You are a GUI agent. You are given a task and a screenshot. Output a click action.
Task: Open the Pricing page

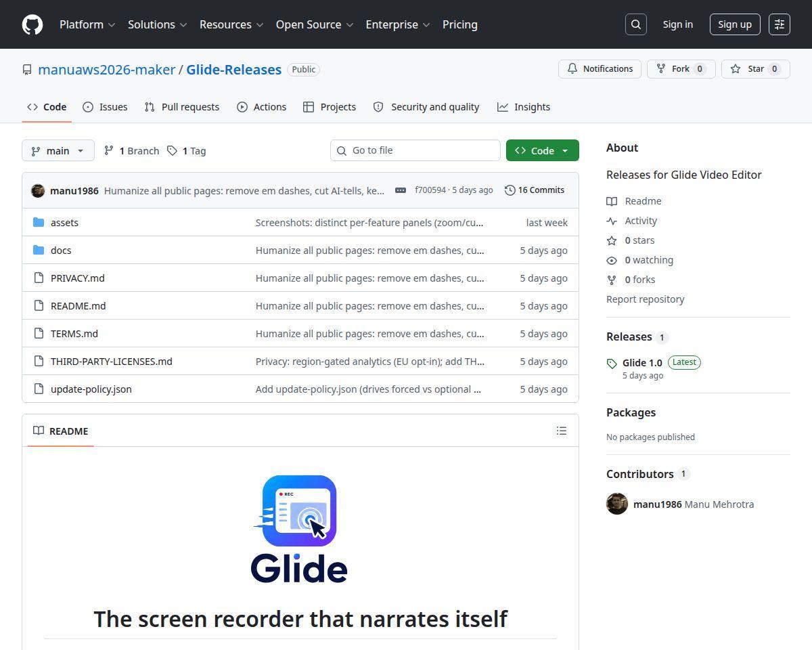(460, 24)
